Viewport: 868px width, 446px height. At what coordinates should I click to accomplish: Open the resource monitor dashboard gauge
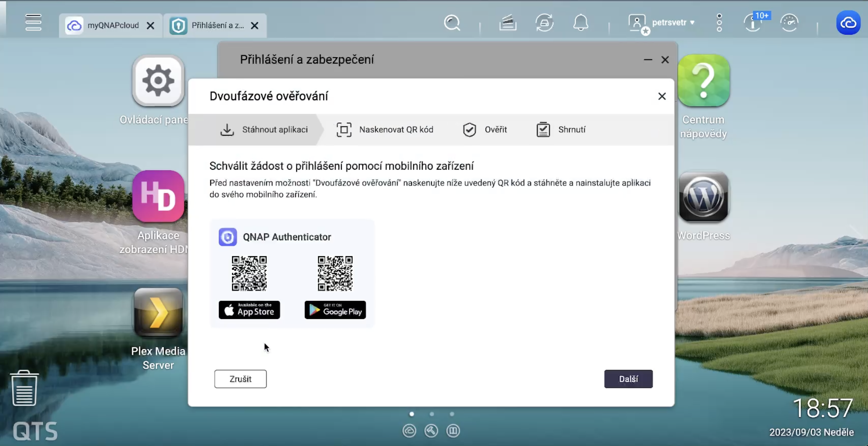point(789,23)
